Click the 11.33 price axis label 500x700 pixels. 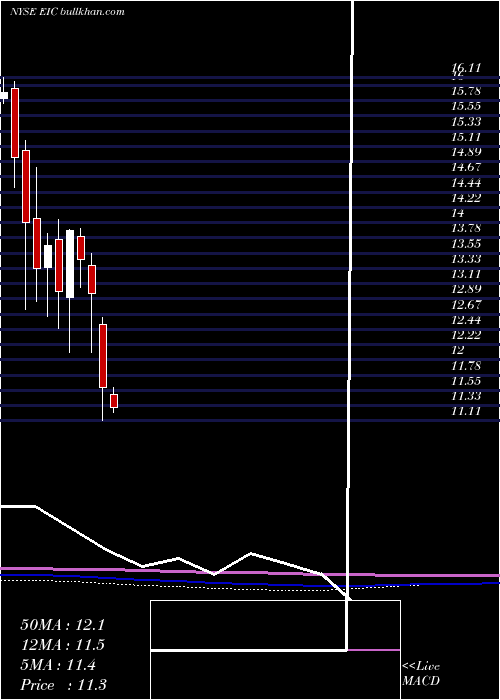coord(466,396)
